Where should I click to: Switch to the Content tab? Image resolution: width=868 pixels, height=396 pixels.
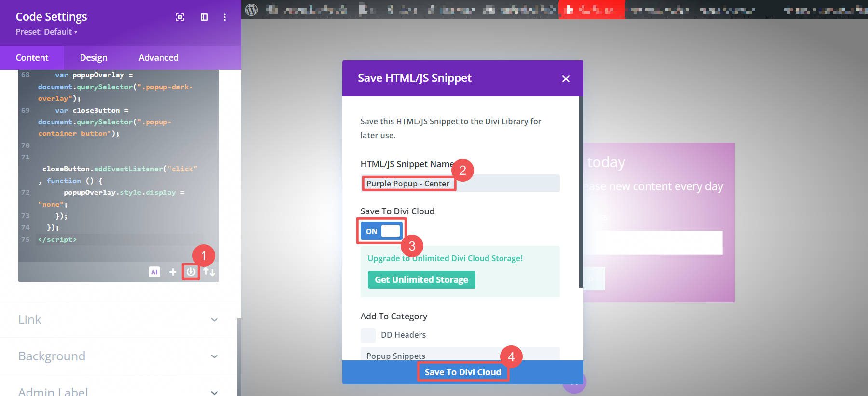(x=32, y=58)
